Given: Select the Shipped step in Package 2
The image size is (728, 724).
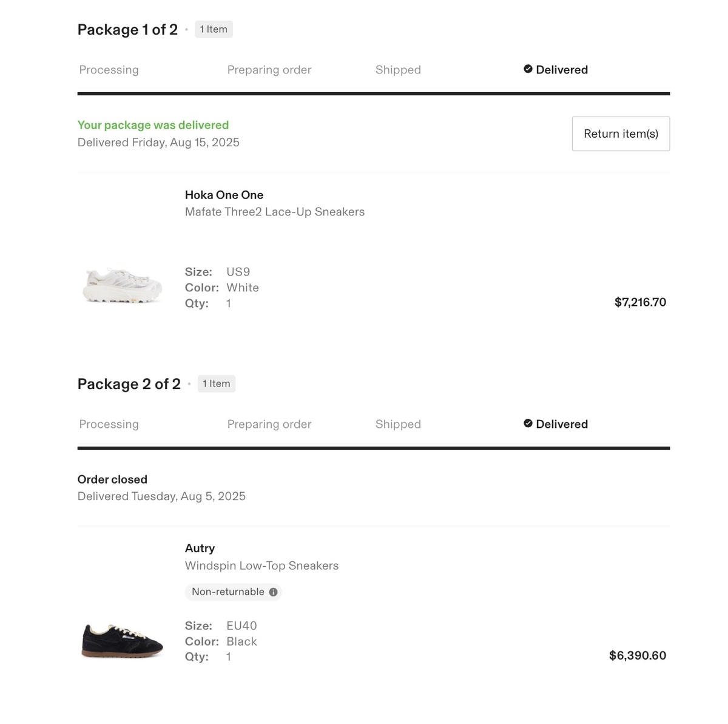Looking at the screenshot, I should coord(398,424).
